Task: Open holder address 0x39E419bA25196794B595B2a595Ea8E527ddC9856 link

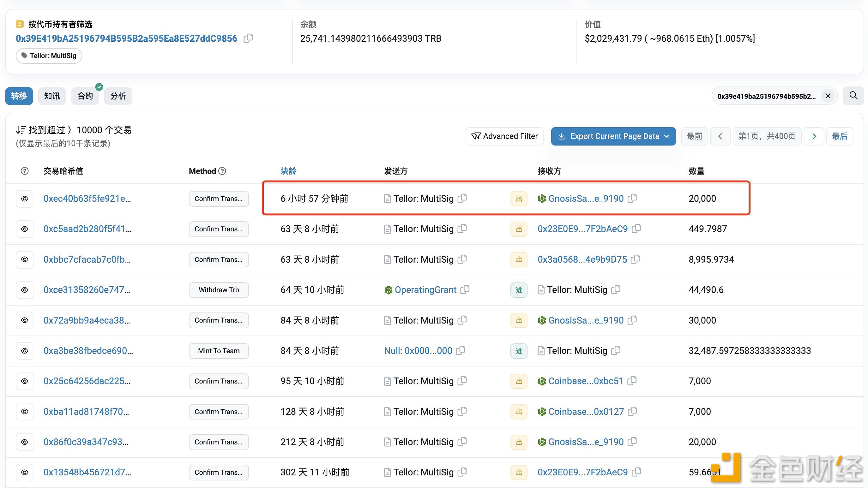Action: [126, 39]
